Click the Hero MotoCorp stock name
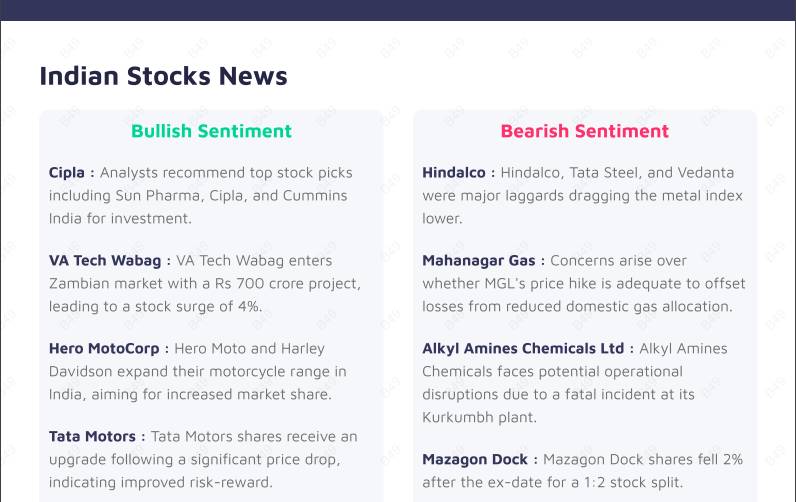The width and height of the screenshot is (796, 502). [x=104, y=348]
